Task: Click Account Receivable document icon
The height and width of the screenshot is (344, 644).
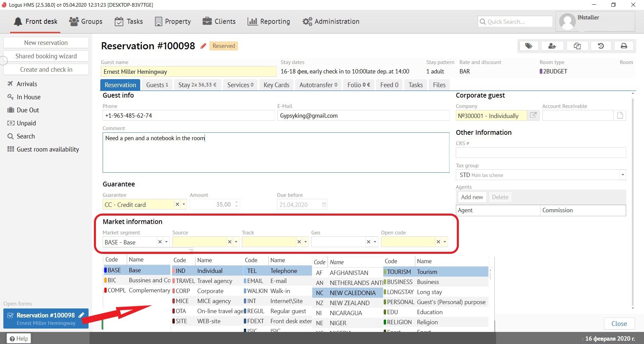Action: [x=620, y=115]
